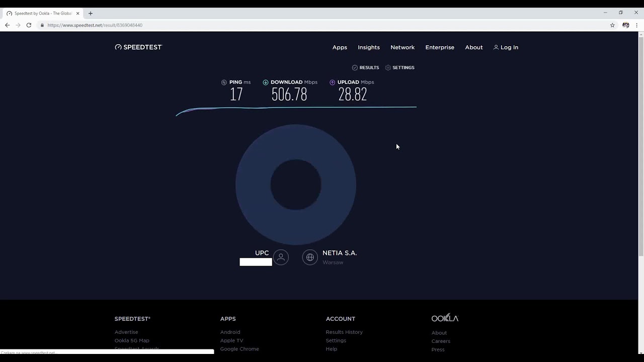Viewport: 644px width, 362px height.
Task: Open the Help footer link
Action: pyautogui.click(x=332, y=349)
